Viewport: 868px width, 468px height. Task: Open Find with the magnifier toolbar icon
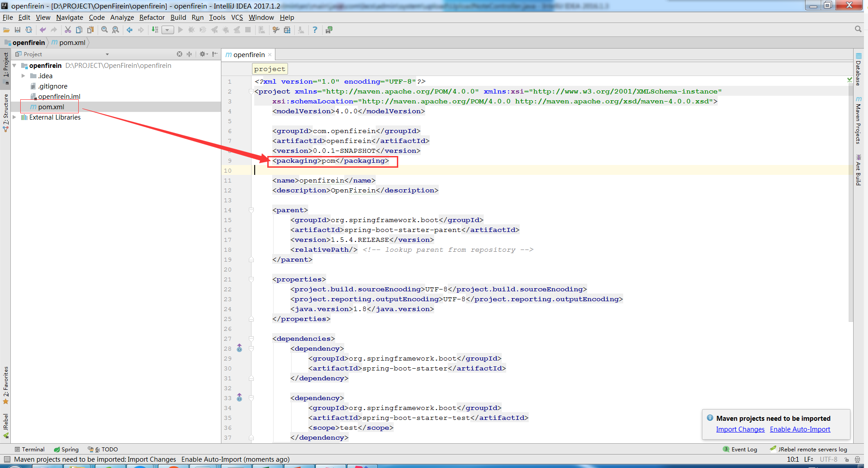point(104,30)
